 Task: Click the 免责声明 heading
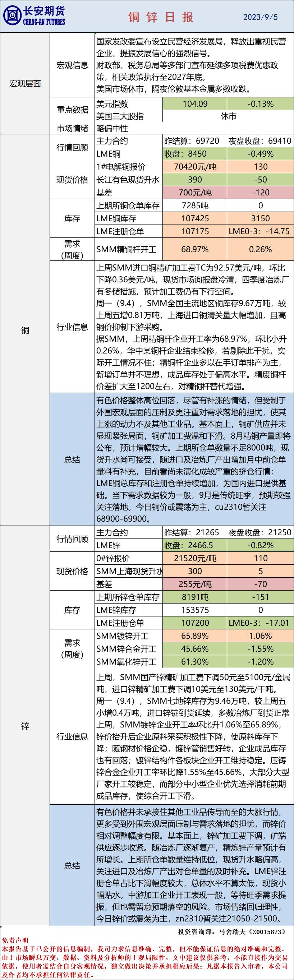pos(15,940)
